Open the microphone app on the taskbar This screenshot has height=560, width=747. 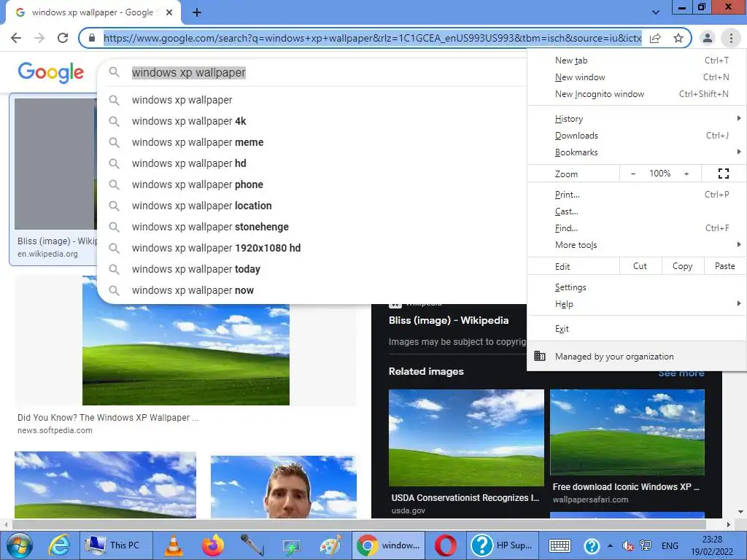click(252, 545)
